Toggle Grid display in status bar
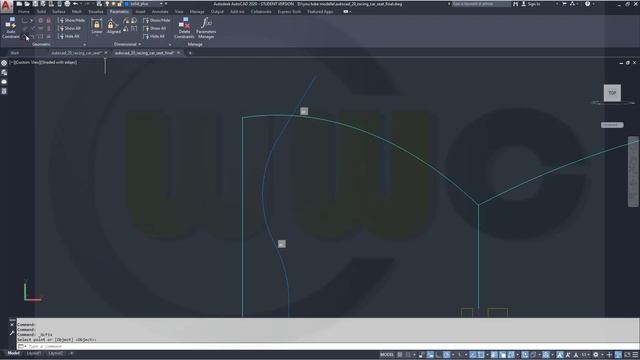Screen dimensions: 640x360 400,354
